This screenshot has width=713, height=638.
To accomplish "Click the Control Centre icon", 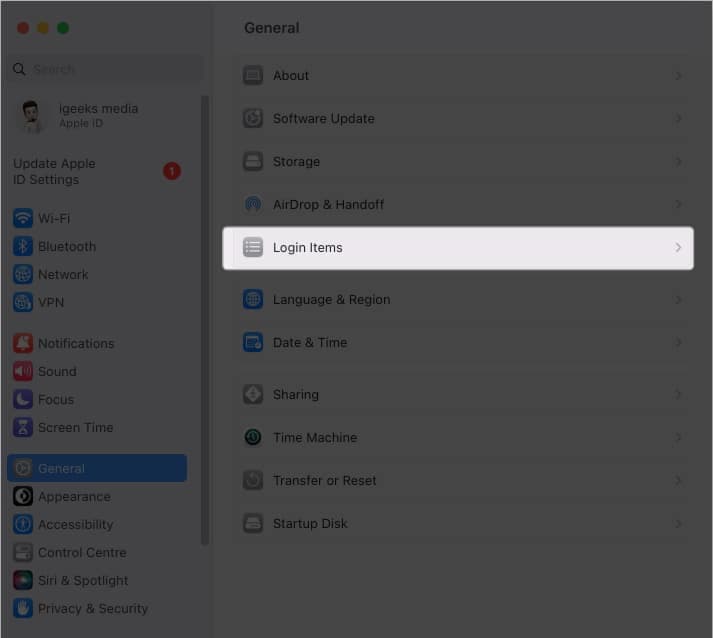I will point(23,553).
